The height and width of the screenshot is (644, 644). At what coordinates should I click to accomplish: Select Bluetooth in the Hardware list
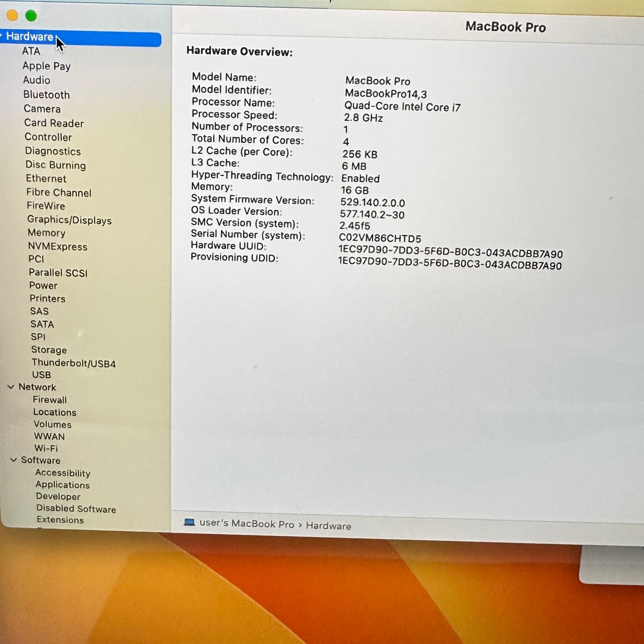(x=46, y=94)
